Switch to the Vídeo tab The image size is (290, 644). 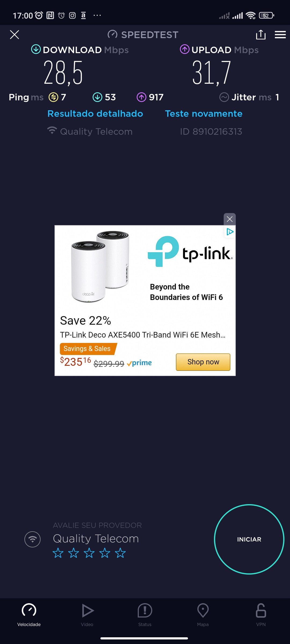pos(87,615)
